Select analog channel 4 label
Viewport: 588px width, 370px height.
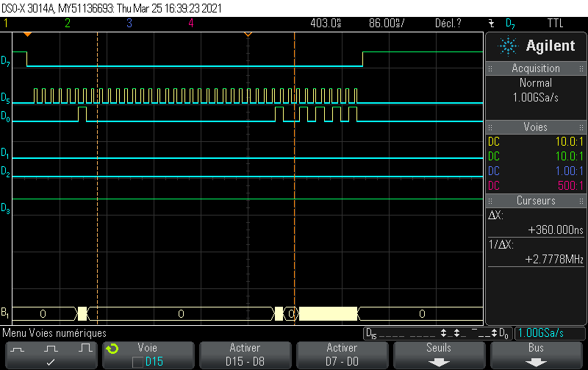[191, 24]
